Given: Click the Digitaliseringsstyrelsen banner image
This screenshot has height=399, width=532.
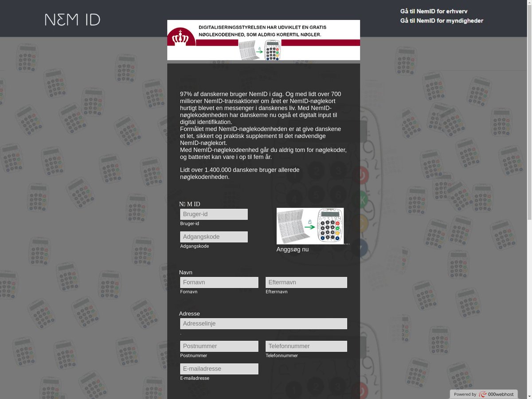Looking at the screenshot, I should pos(263,40).
